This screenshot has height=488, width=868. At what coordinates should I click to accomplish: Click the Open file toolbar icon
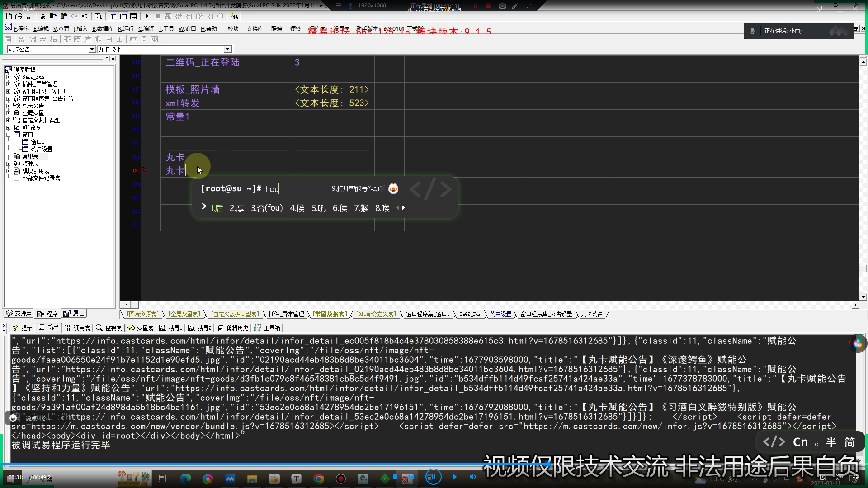(x=19, y=16)
